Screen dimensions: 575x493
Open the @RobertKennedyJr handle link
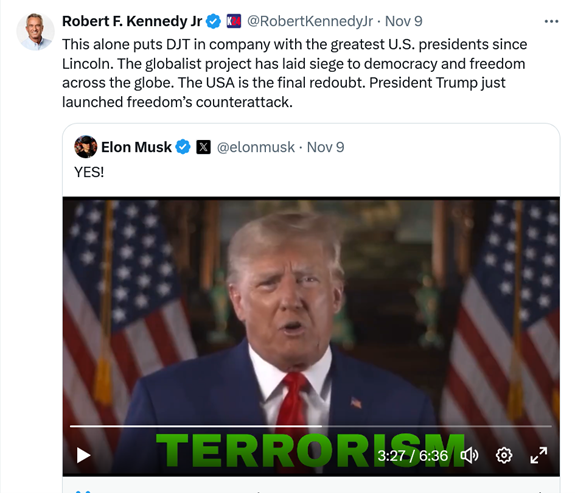tap(310, 21)
